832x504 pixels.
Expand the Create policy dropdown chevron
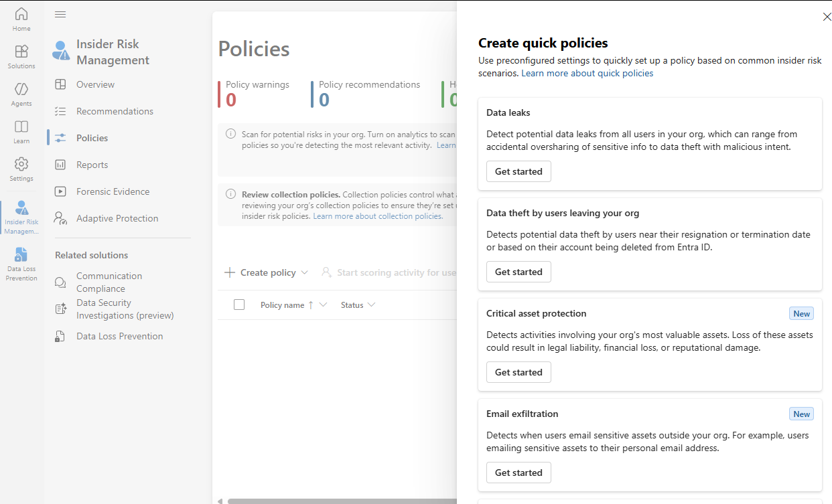click(x=304, y=272)
